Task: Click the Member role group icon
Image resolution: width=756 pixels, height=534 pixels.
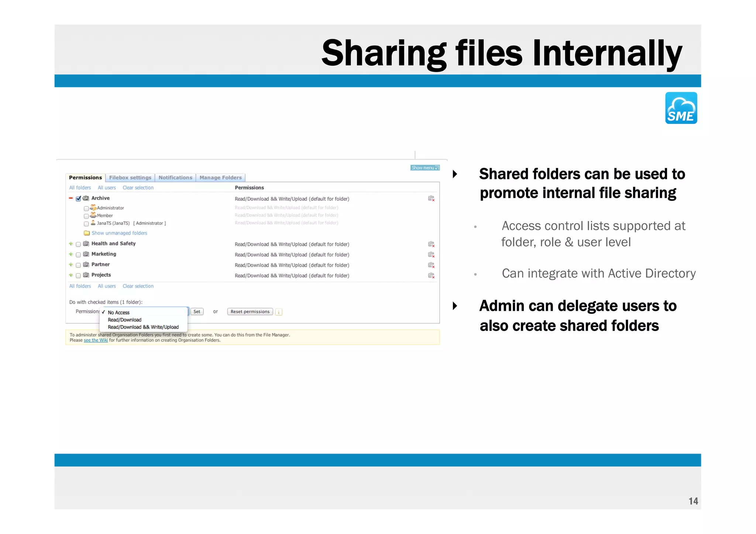Action: tap(93, 215)
